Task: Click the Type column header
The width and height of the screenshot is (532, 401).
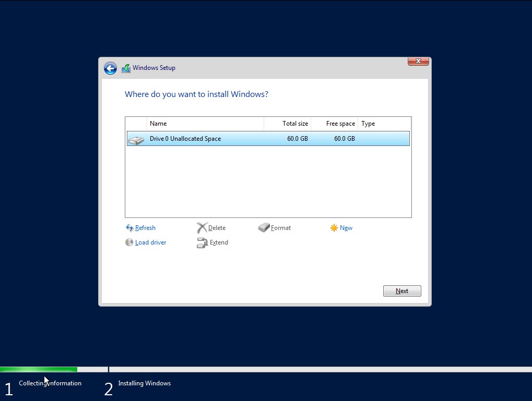Action: tap(368, 123)
